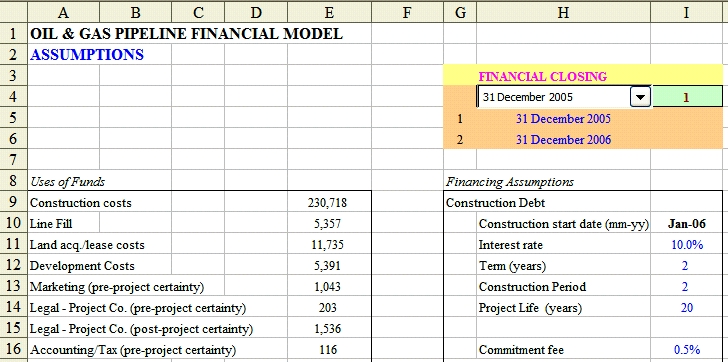Select row 16 header
Image resolution: width=728 pixels, height=362 pixels.
click(13, 349)
